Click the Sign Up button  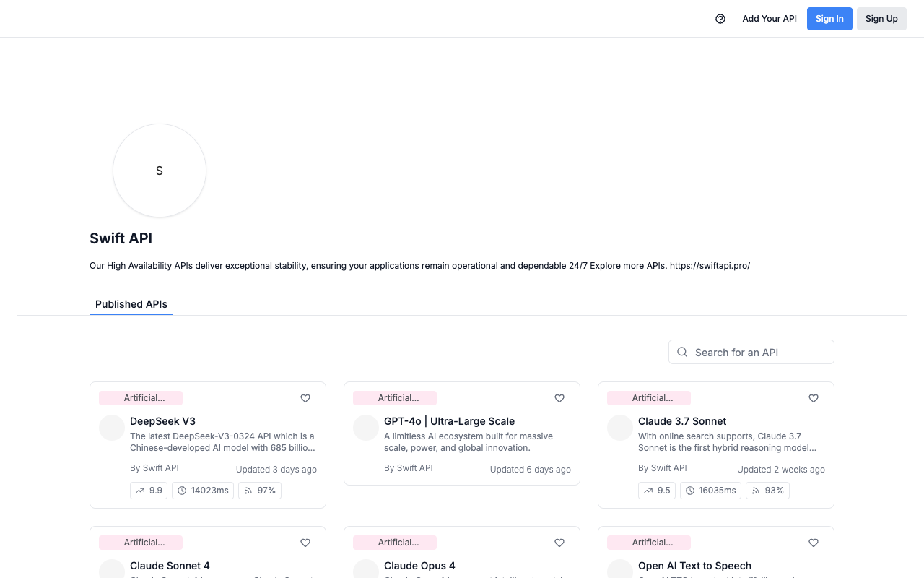[x=881, y=19]
